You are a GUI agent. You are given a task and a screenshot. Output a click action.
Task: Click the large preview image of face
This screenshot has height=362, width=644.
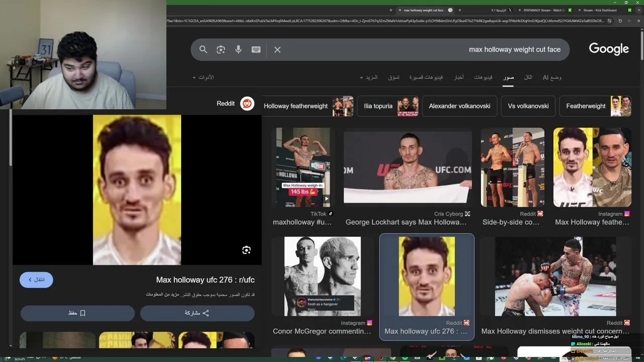click(x=137, y=190)
